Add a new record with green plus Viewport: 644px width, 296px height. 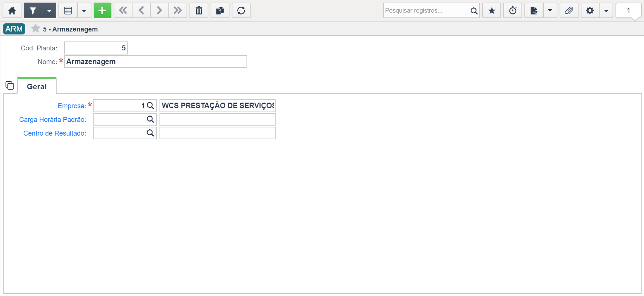(x=103, y=10)
